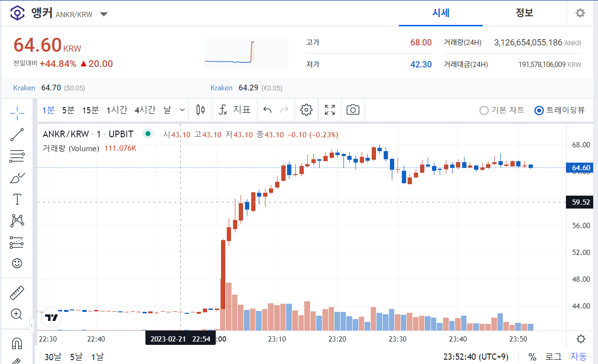Viewport: 598px width, 364px height.
Task: Click the green market status dot
Action: coord(148,134)
